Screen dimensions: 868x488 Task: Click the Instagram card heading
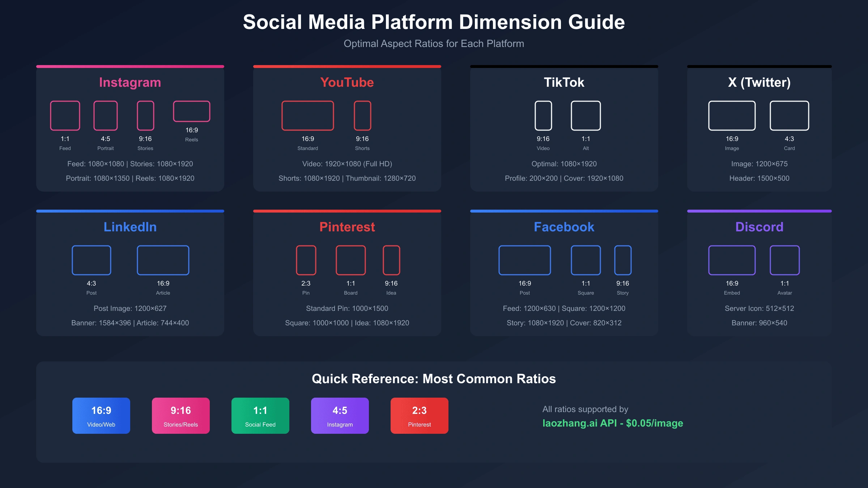coord(130,82)
